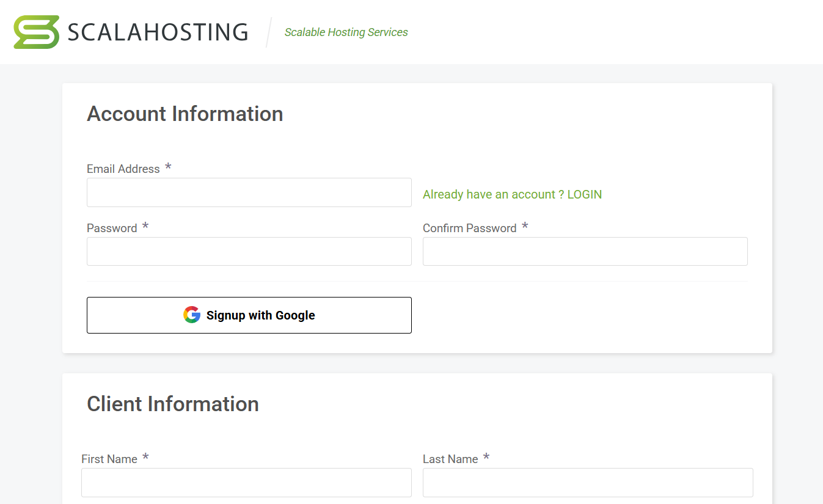Click the Email Address input field
The image size is (823, 504).
pyautogui.click(x=249, y=192)
